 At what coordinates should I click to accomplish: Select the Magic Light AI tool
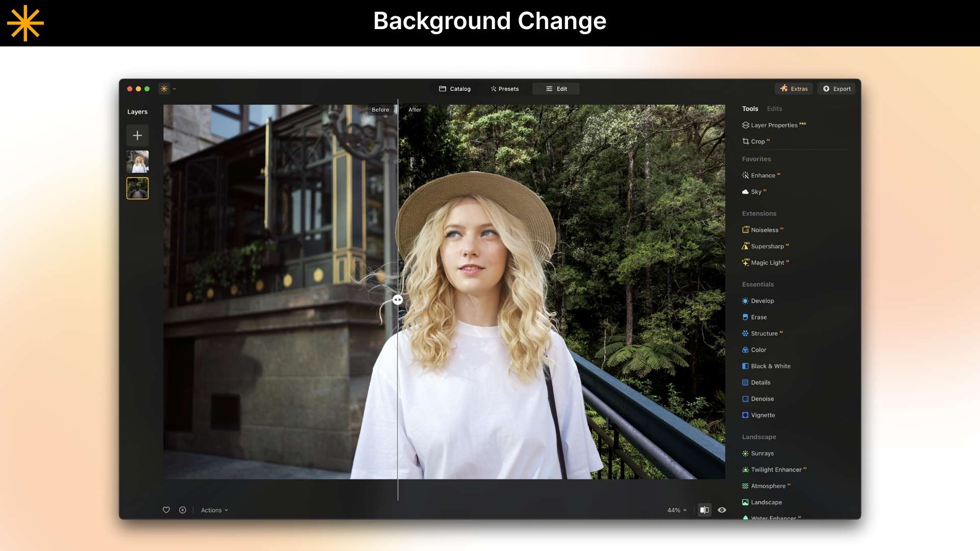[769, 262]
